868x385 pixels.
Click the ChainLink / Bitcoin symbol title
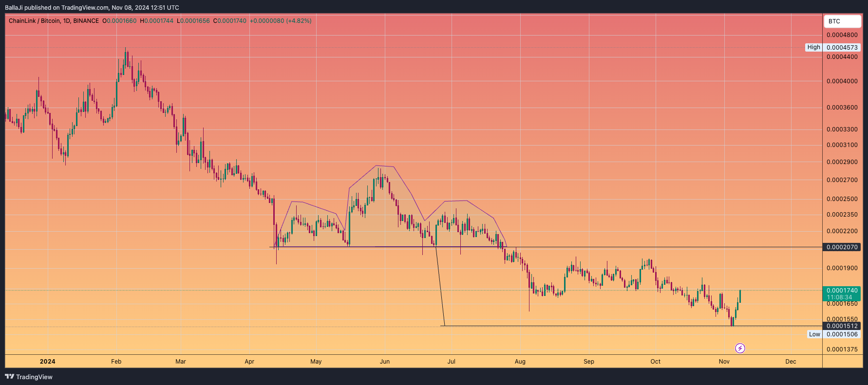coord(35,21)
